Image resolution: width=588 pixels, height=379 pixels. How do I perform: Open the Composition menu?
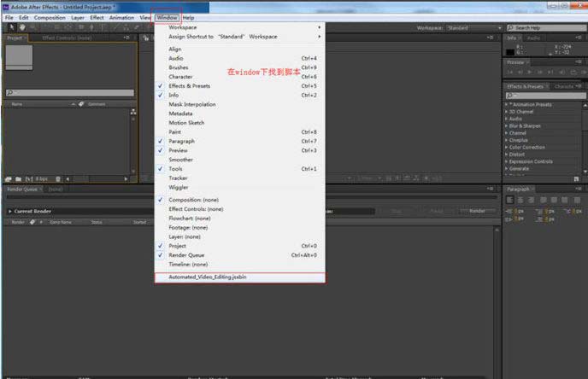[x=50, y=17]
